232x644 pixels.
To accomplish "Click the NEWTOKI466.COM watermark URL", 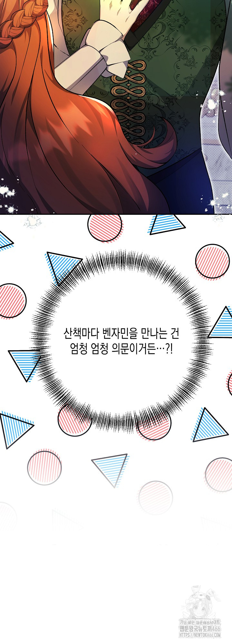I will (200, 635).
